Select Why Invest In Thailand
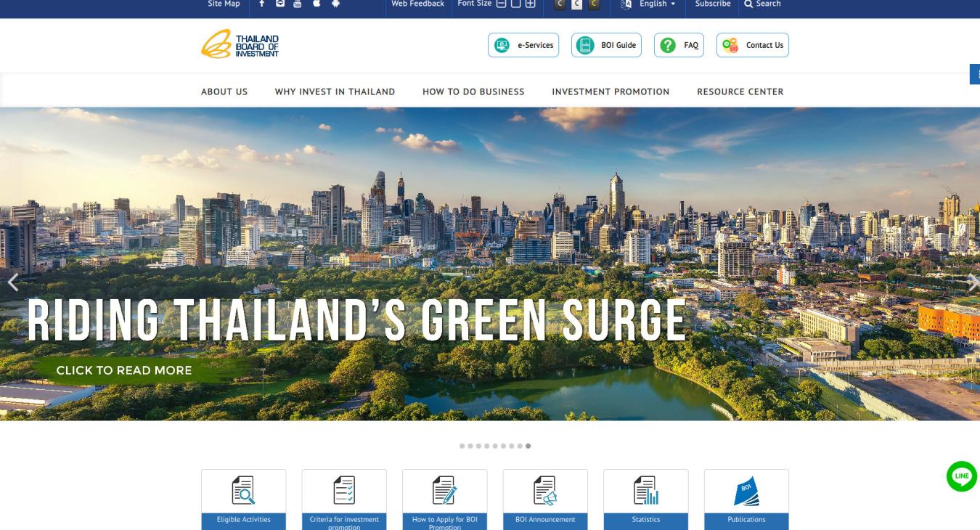Viewport: 980px width, 530px height. (x=335, y=91)
